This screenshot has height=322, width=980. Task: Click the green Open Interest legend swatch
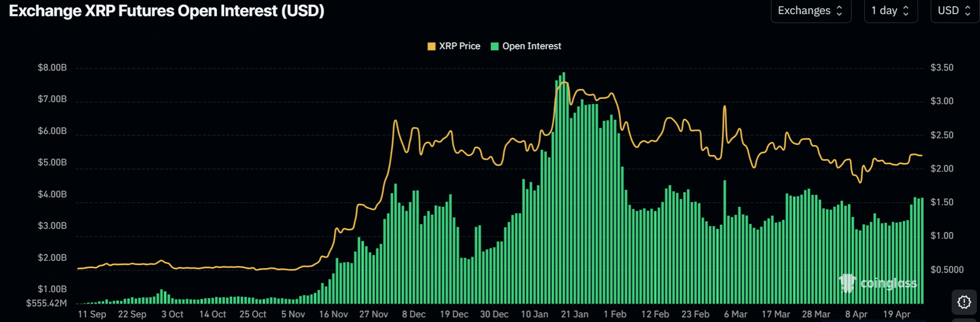click(x=495, y=47)
